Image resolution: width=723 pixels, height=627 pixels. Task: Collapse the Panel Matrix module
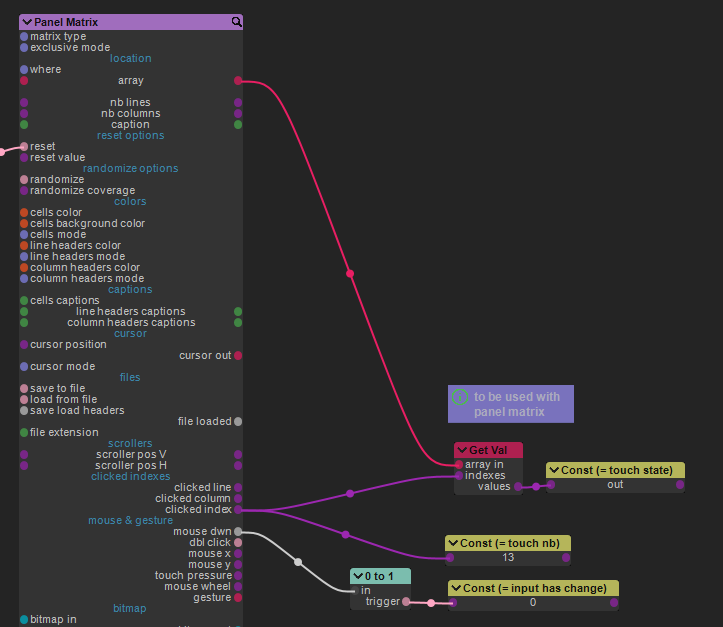click(x=27, y=22)
